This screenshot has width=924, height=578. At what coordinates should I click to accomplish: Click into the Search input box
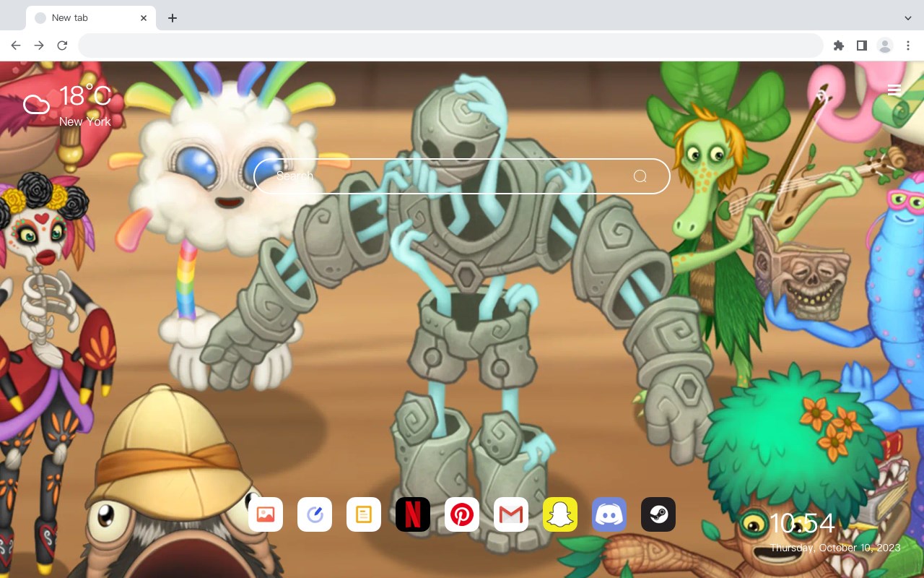(x=462, y=176)
